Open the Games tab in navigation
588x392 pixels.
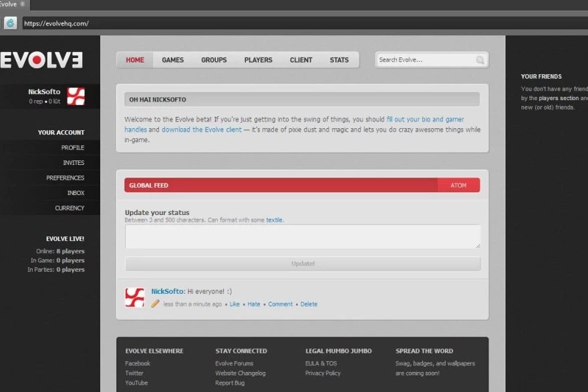(172, 60)
